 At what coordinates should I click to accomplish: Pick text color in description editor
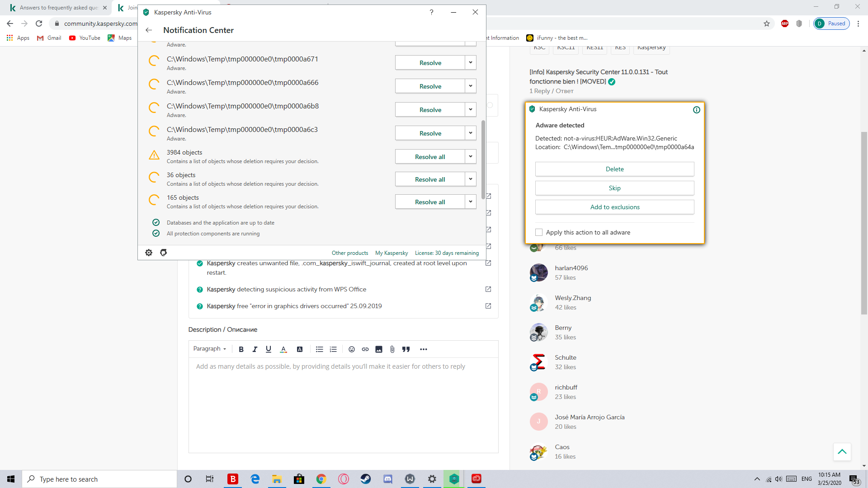tap(283, 349)
